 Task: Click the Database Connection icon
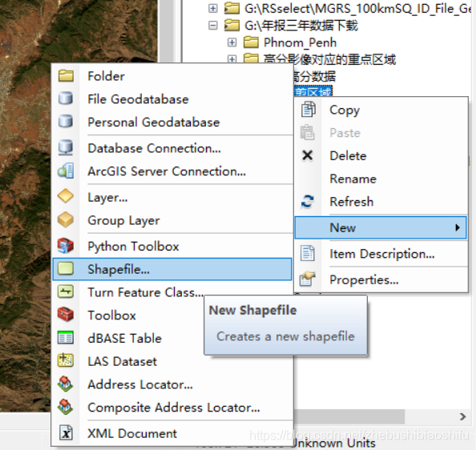[x=66, y=147]
